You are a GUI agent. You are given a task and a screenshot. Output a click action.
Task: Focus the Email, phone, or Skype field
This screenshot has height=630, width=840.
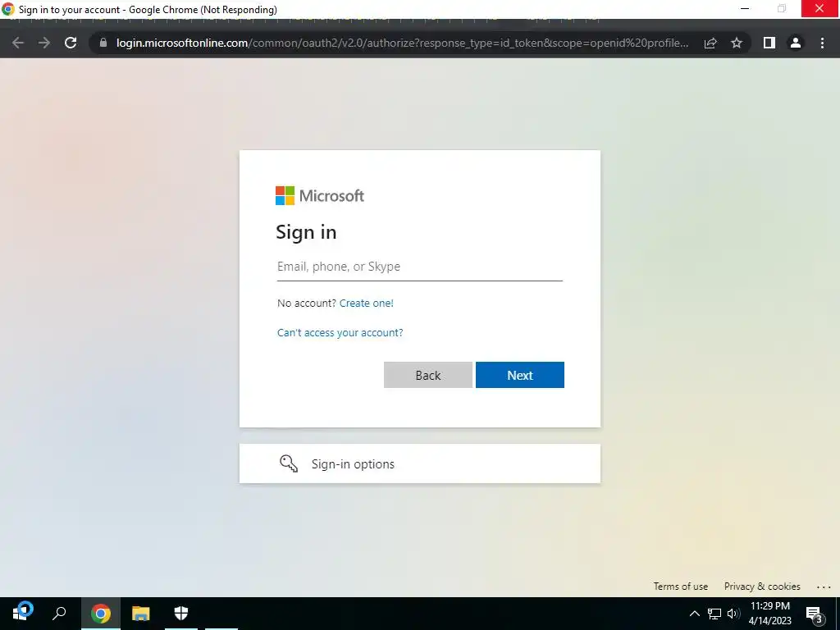(x=419, y=267)
